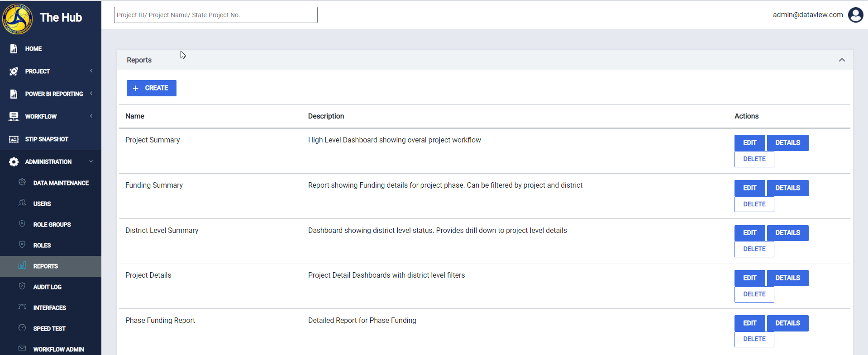View details of Phase Funding Report
The width and height of the screenshot is (868, 355).
coord(787,323)
